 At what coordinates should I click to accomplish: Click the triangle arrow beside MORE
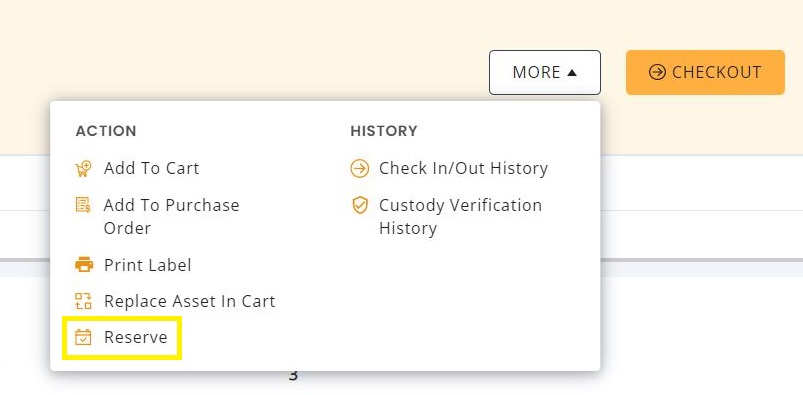[572, 73]
